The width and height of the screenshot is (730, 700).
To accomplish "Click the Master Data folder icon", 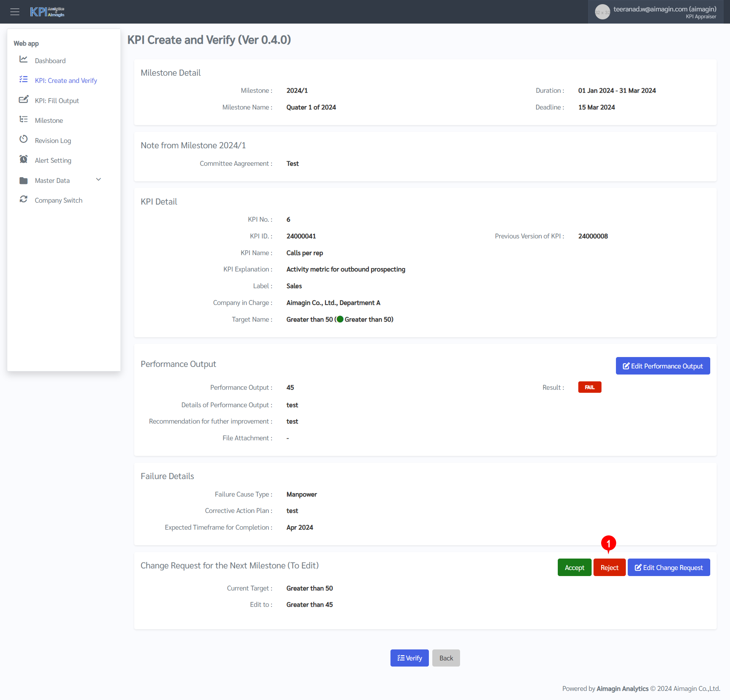I will click(x=24, y=181).
